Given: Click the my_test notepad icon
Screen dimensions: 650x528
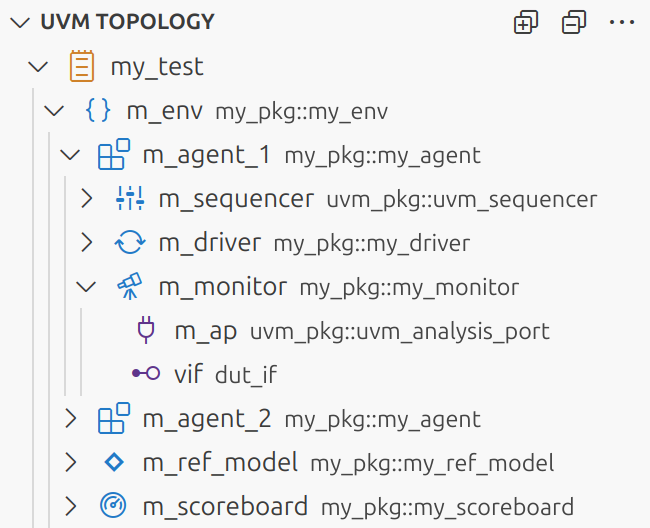Looking at the screenshot, I should pos(82,67).
